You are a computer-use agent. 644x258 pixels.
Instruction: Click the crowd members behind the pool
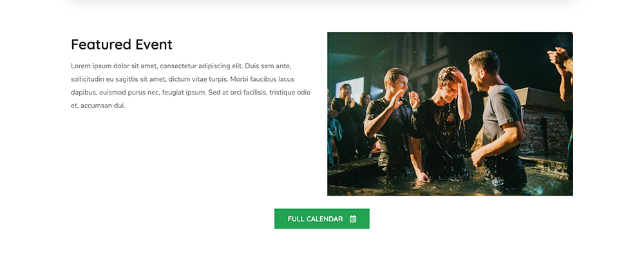point(349,123)
